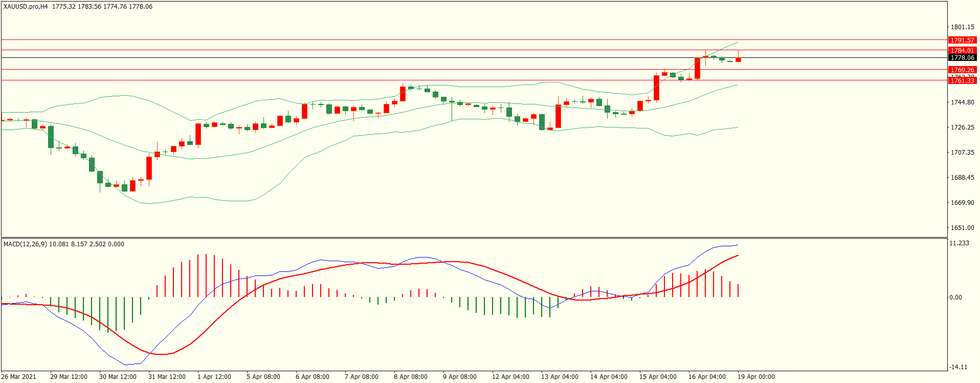Select the 19 Apr 00:00 time label
The image size is (980, 383).
tap(756, 377)
